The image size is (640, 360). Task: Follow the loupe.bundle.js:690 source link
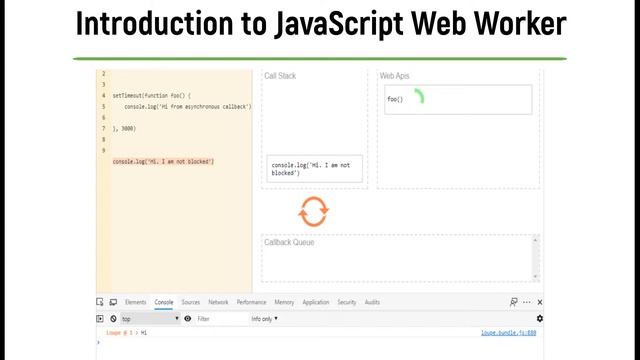click(x=509, y=333)
